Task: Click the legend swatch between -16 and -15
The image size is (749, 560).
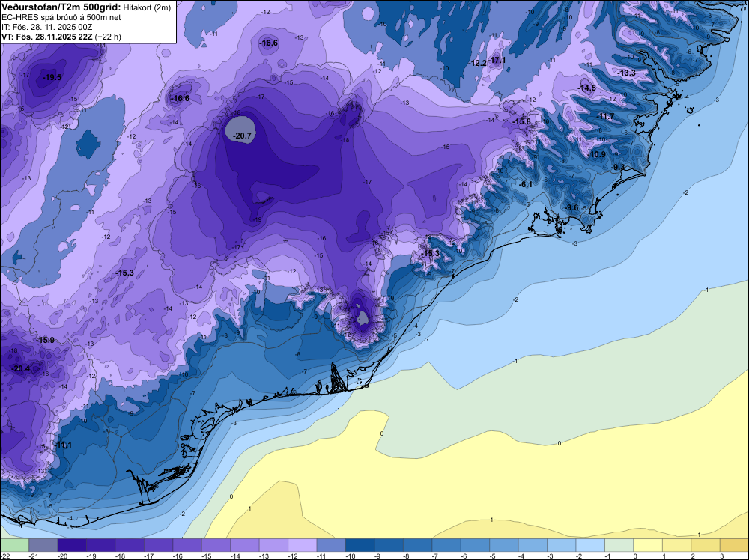Action: tap(187, 545)
